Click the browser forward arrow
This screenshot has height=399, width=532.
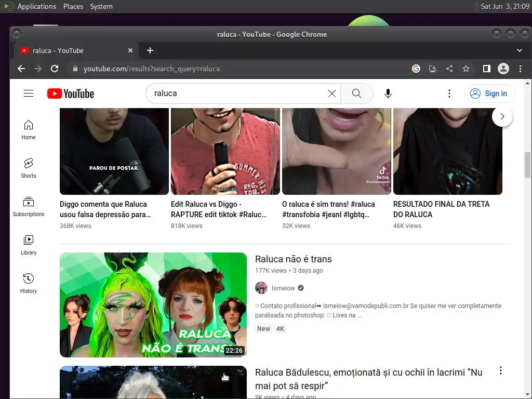(x=38, y=69)
